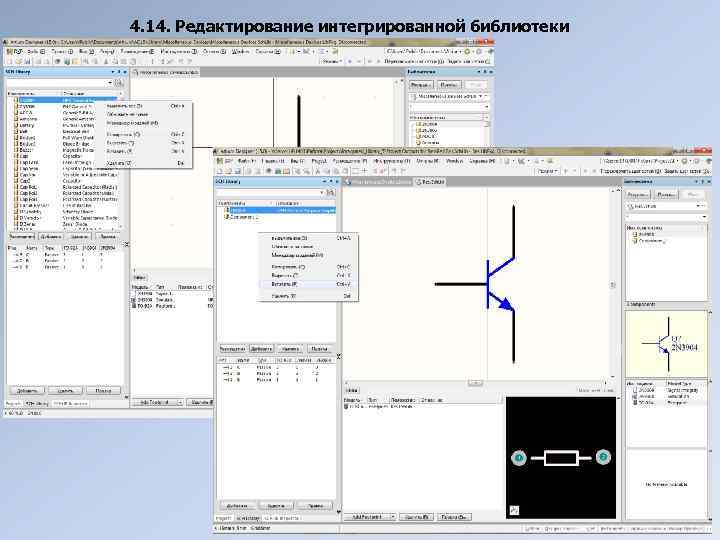720x540 pixels.
Task: Click front editor vertical scrollbar
Action: (613, 285)
